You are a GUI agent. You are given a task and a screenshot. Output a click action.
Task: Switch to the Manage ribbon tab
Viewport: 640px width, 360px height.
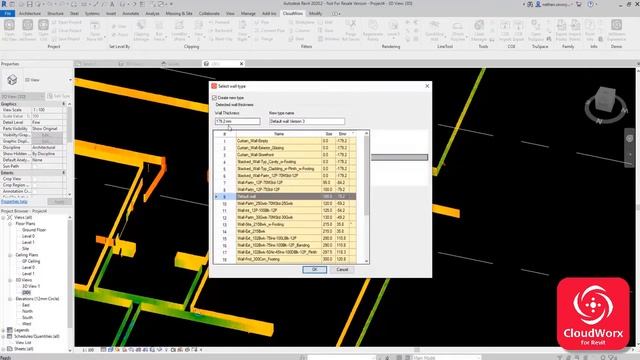[248, 13]
